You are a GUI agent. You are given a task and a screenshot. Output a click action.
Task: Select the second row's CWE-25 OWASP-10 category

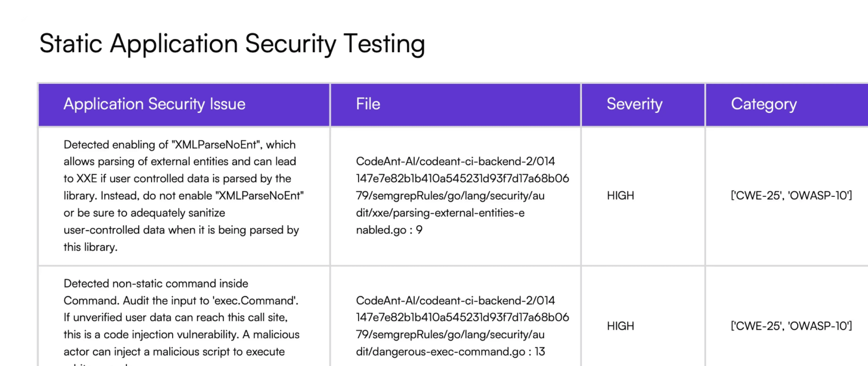click(791, 326)
